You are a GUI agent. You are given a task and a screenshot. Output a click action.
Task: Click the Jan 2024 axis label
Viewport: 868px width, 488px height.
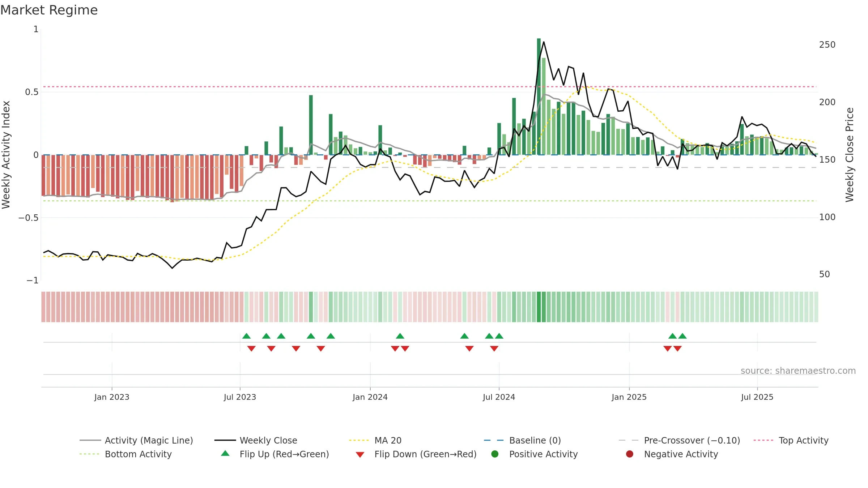pyautogui.click(x=370, y=397)
